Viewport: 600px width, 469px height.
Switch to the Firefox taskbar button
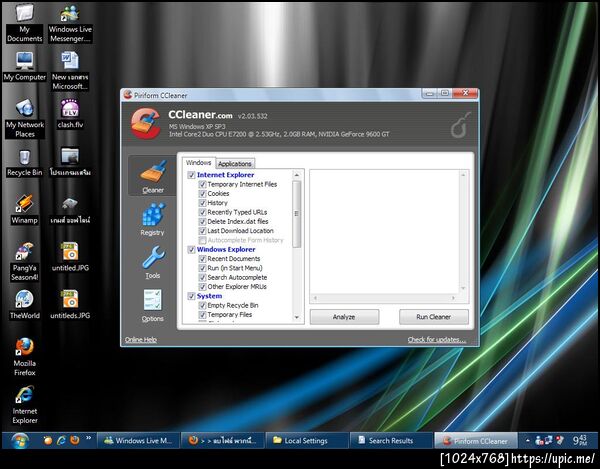click(x=223, y=440)
